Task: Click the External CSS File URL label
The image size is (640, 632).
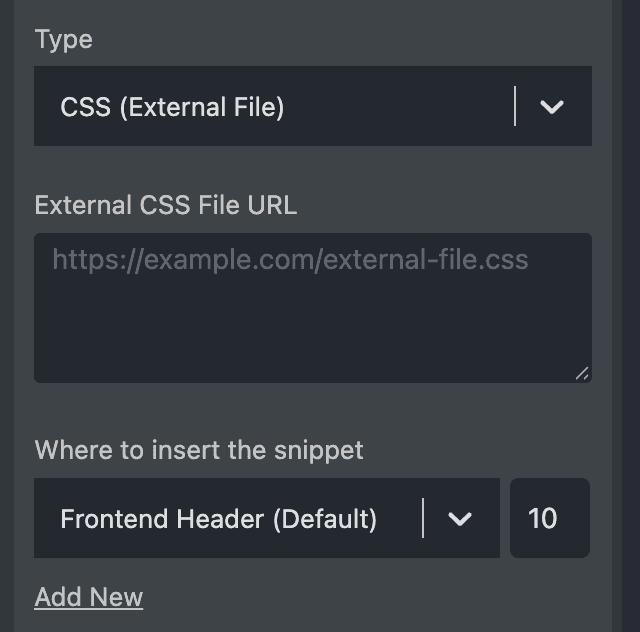Action: (x=166, y=205)
